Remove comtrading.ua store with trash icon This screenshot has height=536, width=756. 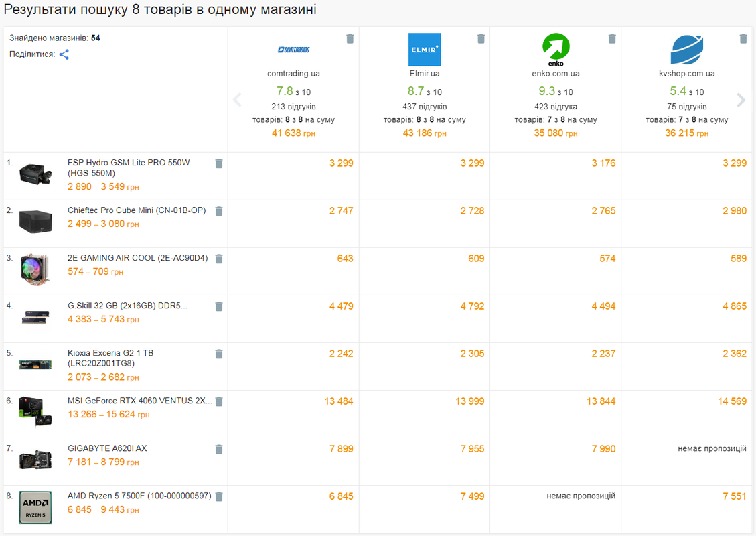(350, 39)
